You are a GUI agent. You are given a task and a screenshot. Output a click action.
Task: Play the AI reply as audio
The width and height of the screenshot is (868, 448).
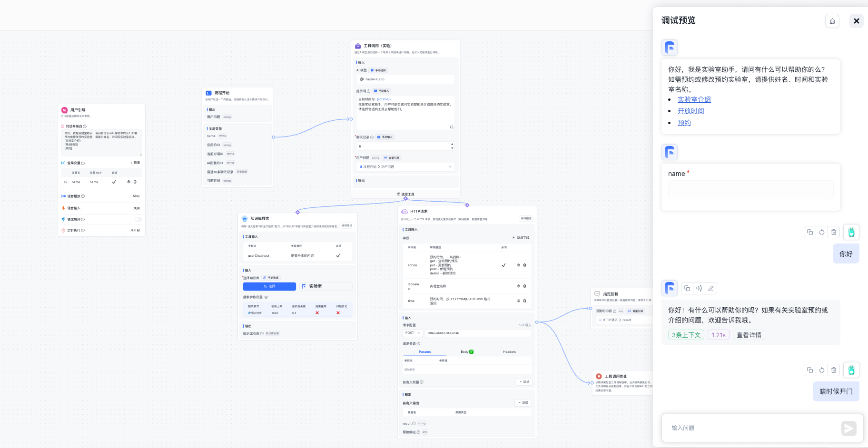pyautogui.click(x=699, y=288)
